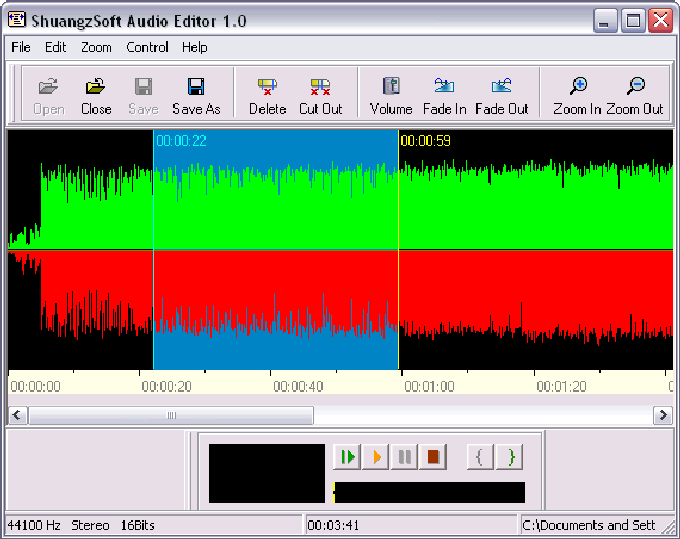
Task: Apply Fade In effect
Action: [445, 96]
